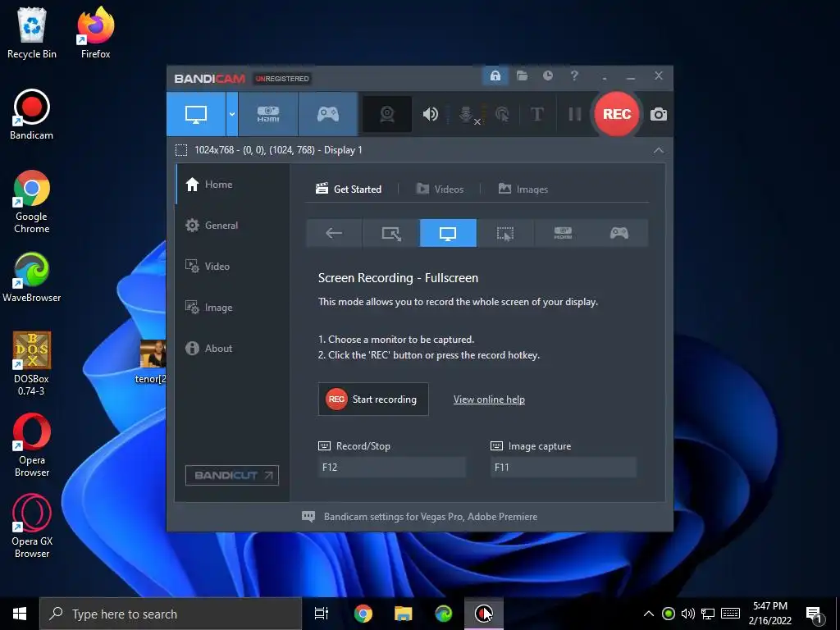Open WaveBrowser desktop shortcut
This screenshot has height=630, width=840.
[32, 277]
